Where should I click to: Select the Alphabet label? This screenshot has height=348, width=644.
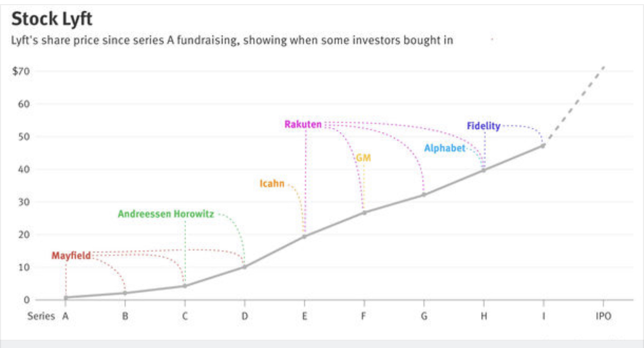click(x=444, y=148)
